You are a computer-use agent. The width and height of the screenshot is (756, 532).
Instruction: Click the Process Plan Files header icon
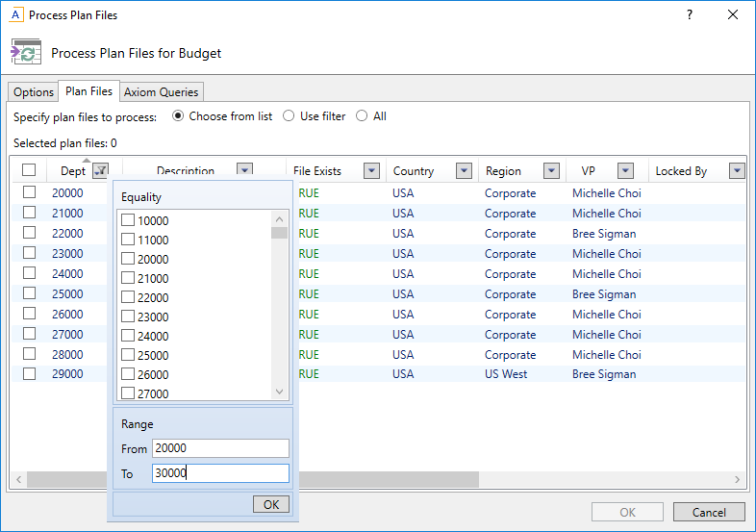pyautogui.click(x=26, y=52)
